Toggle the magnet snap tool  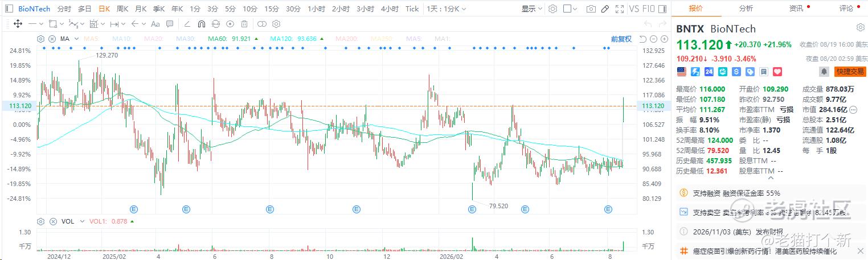point(201,24)
